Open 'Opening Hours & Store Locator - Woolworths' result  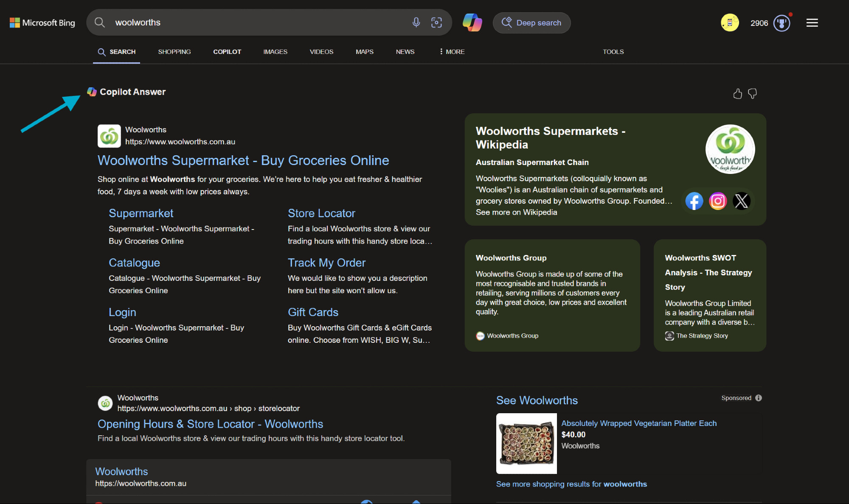pos(210,424)
